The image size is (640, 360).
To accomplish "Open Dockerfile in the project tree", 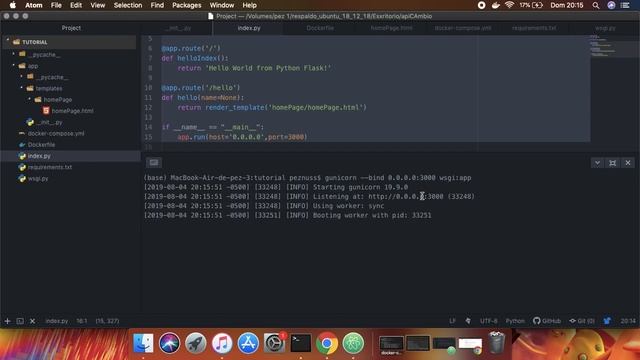I will pos(41,144).
